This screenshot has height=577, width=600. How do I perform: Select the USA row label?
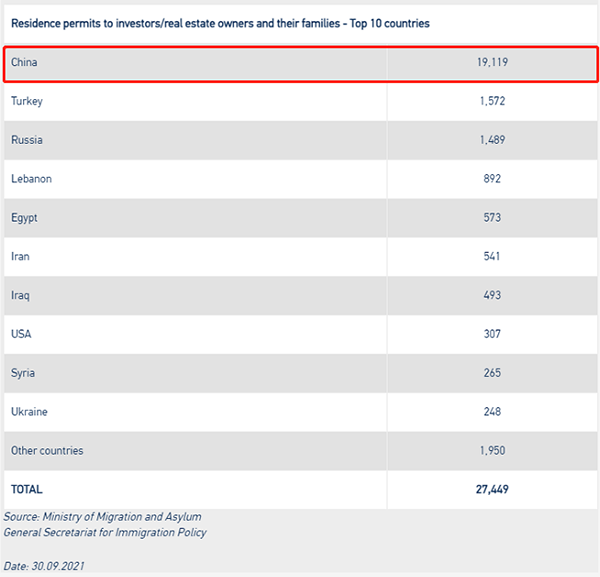click(21, 334)
